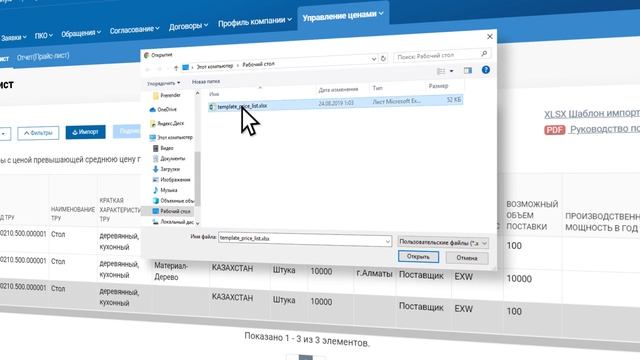Open the view options dropdown arrow
640x360 pixels.
click(451, 71)
